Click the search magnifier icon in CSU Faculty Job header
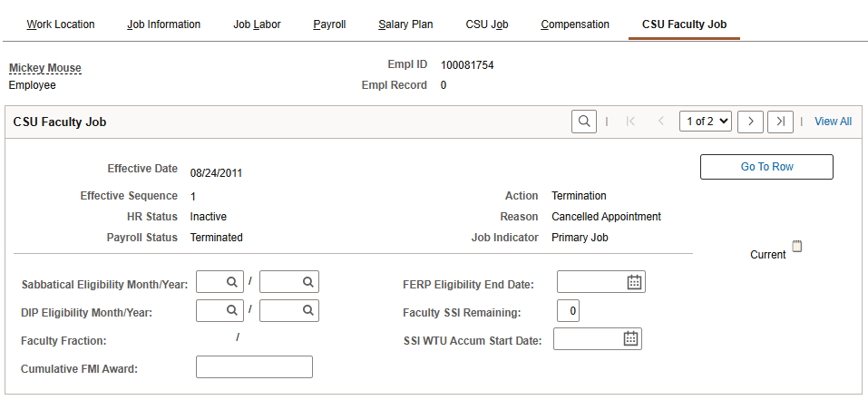 583,122
